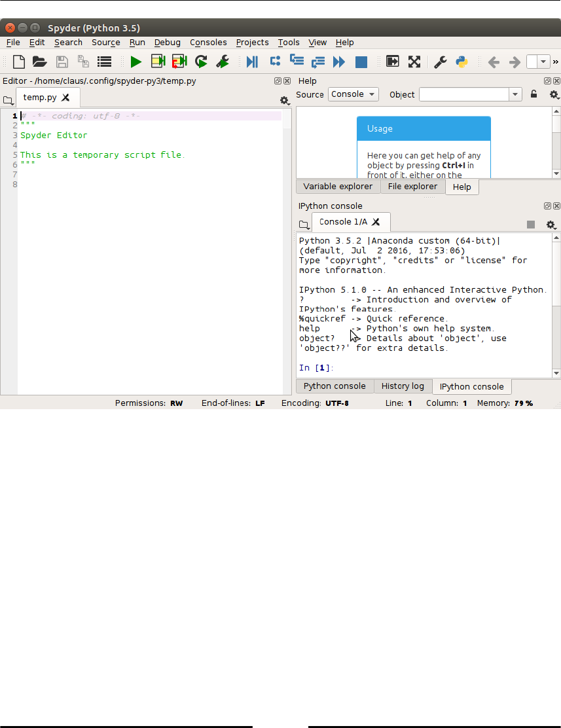The width and height of the screenshot is (561, 728).
Task: Open the Tools menu
Action: [x=289, y=43]
